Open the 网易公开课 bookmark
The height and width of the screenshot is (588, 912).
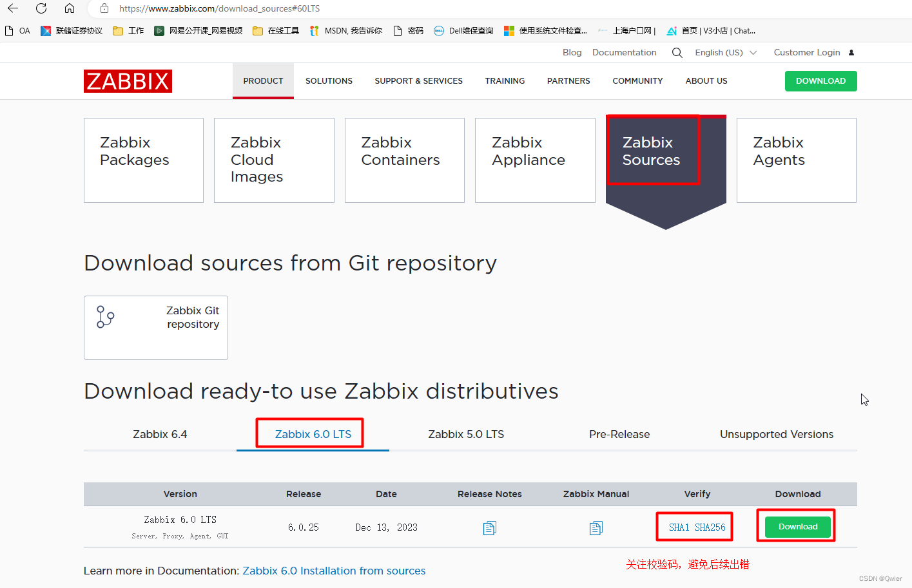[199, 30]
